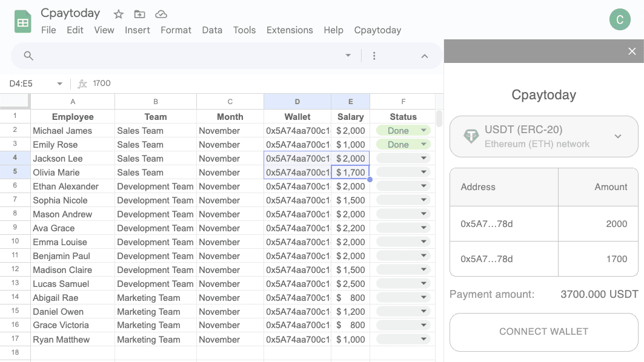Open Ryan Matthew status dropdown
The image size is (644, 362).
click(403, 340)
